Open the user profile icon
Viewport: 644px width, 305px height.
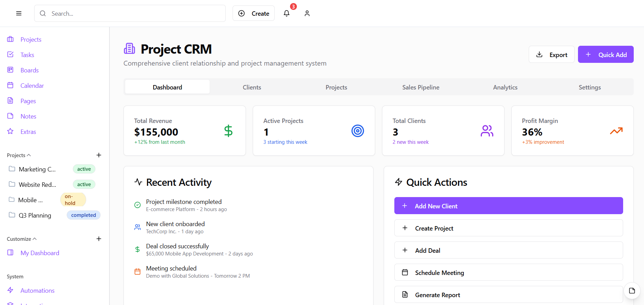[307, 13]
